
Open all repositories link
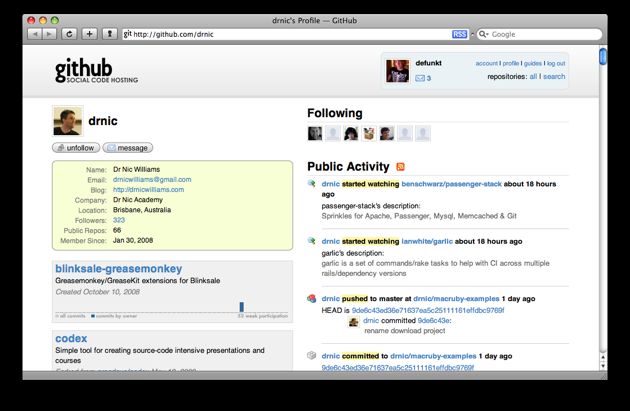point(533,76)
